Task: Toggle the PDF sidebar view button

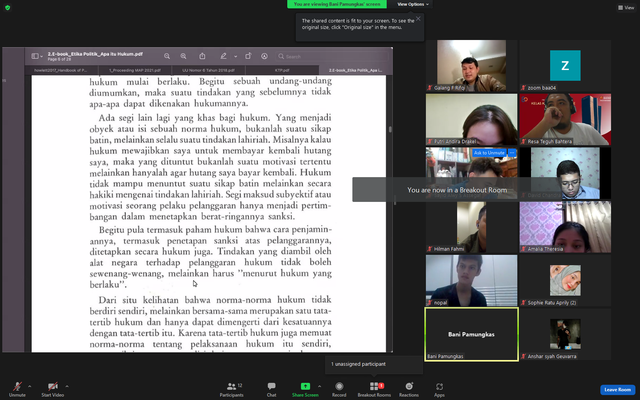Action: [x=35, y=56]
